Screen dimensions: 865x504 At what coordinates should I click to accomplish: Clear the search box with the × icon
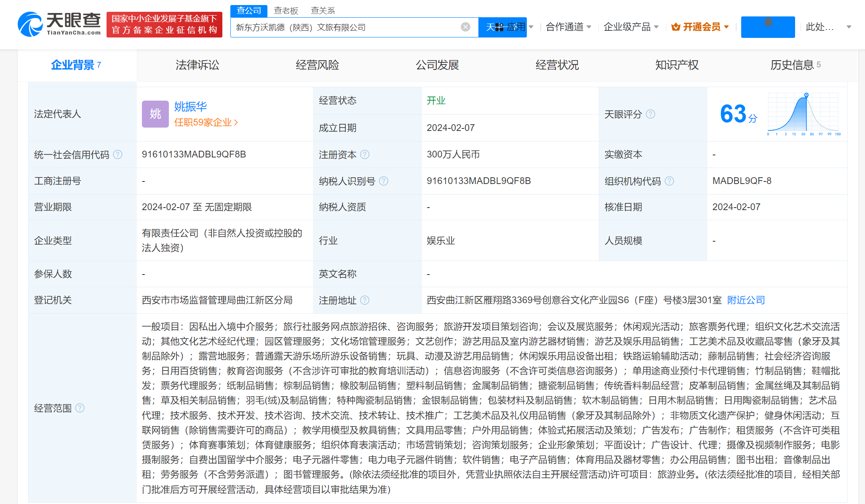tap(465, 27)
